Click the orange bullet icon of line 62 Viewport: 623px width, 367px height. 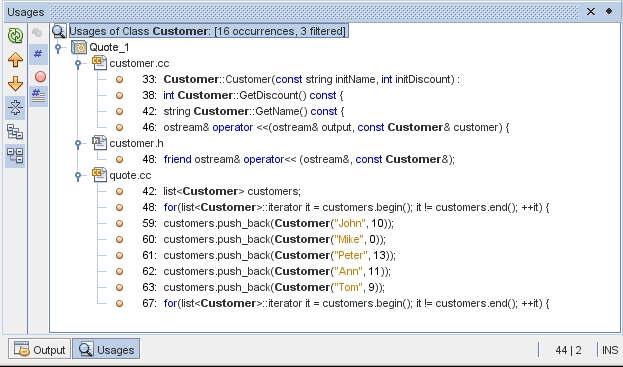(119, 271)
